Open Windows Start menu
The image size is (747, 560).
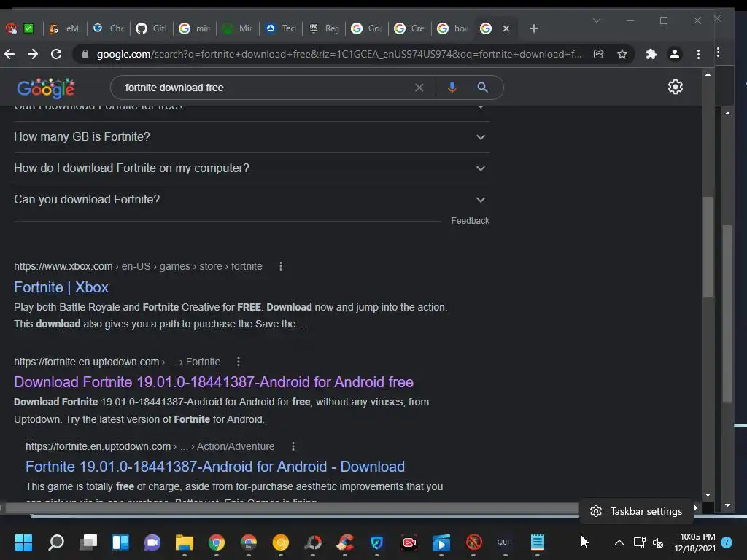click(23, 542)
